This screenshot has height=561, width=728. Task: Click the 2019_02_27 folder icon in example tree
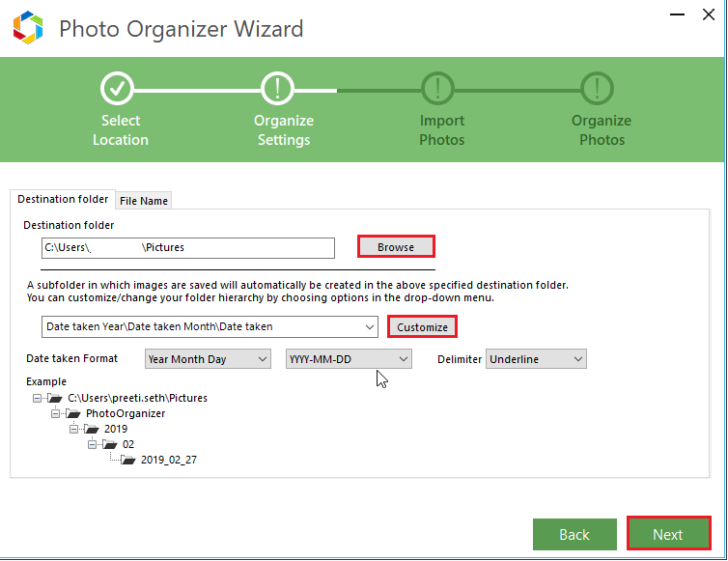(128, 460)
